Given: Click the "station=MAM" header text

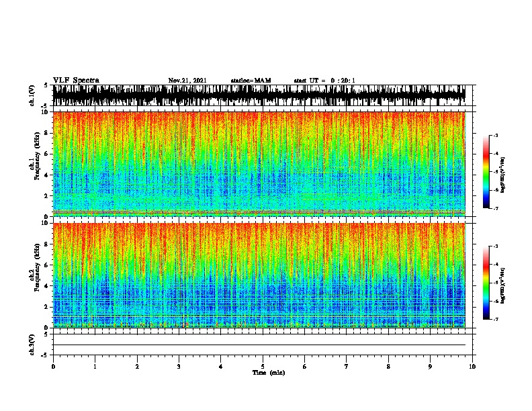Looking at the screenshot, I should (251, 81).
